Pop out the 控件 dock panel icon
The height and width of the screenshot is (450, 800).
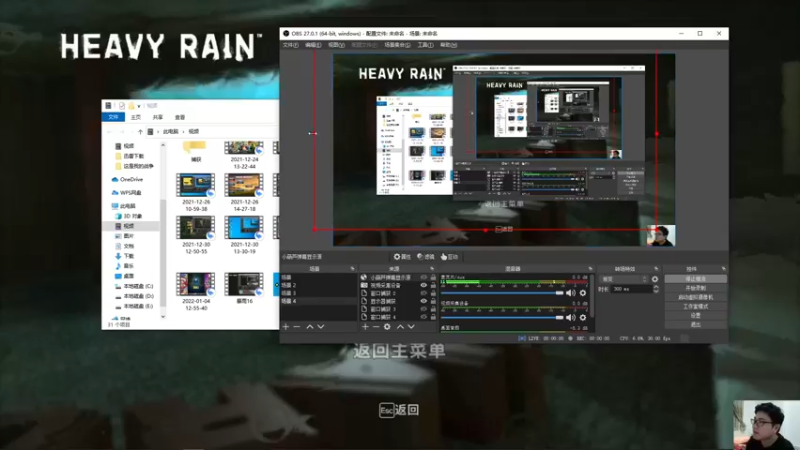pos(723,268)
